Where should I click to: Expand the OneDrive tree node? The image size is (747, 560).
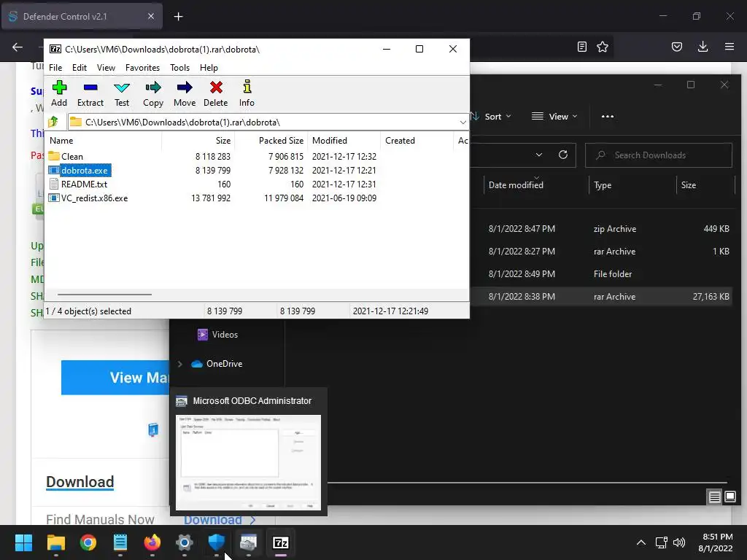tap(179, 364)
